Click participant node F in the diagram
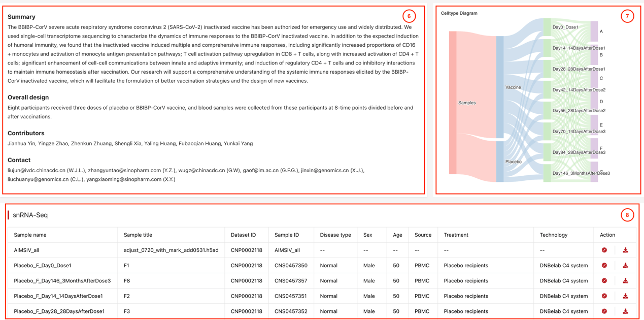The width and height of the screenshot is (644, 320). 594,148
